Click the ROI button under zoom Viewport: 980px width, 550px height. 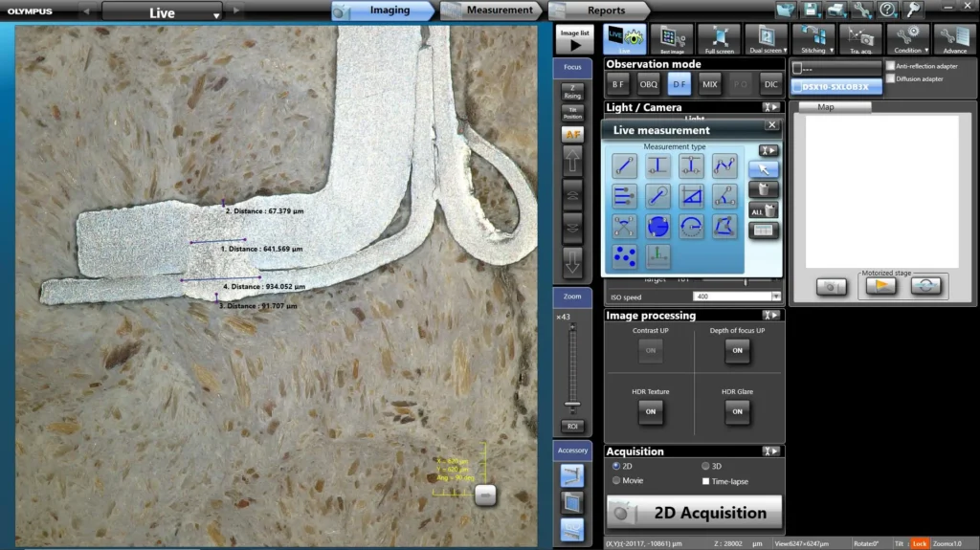572,427
